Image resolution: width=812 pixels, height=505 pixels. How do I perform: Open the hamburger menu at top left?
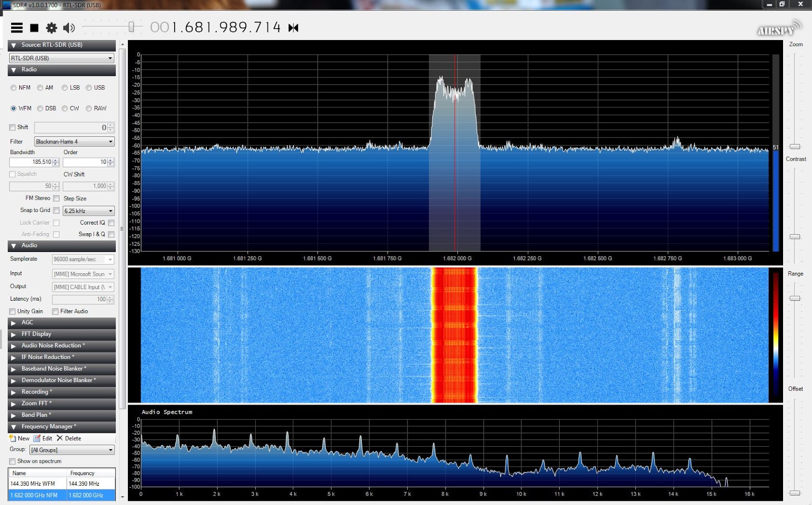pos(17,28)
